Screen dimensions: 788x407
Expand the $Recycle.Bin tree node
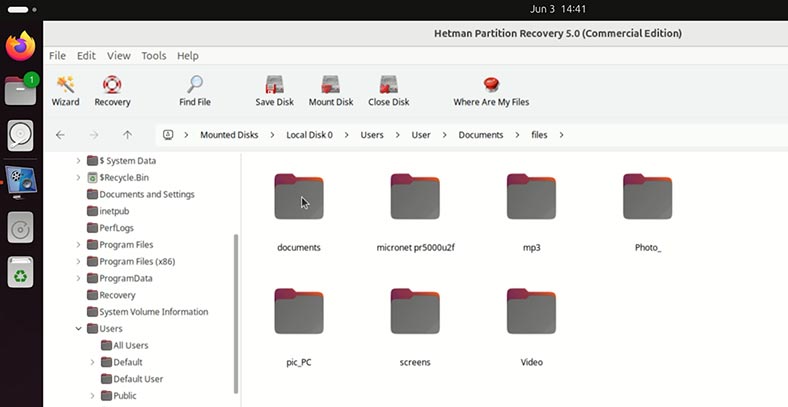click(x=78, y=177)
